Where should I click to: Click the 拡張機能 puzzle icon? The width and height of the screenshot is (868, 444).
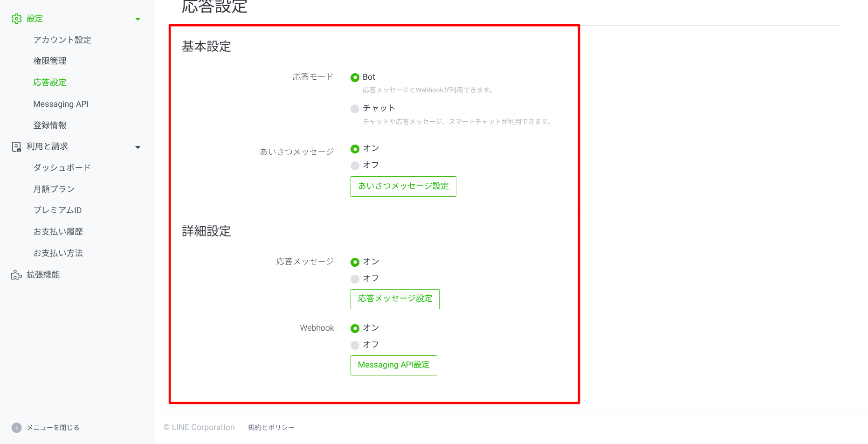pos(16,275)
